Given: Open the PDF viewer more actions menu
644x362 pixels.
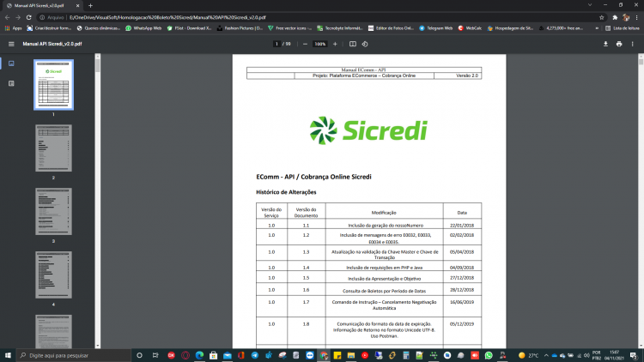Looking at the screenshot, I should (x=633, y=44).
